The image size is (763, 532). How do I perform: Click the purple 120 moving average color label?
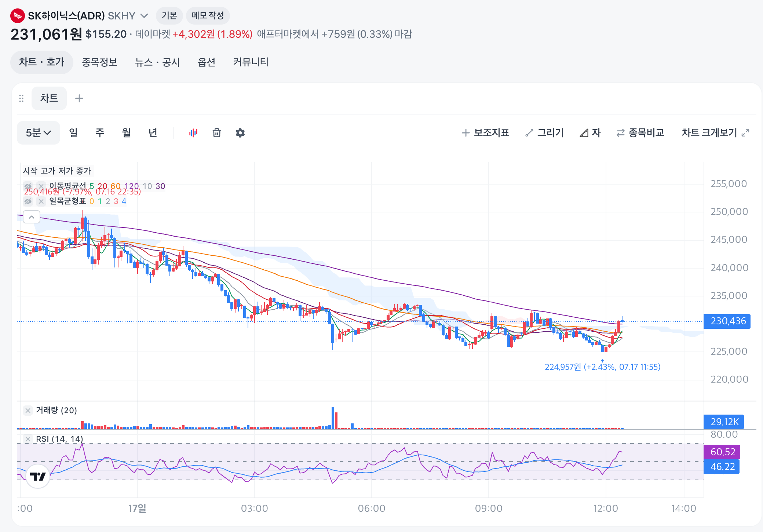click(131, 186)
